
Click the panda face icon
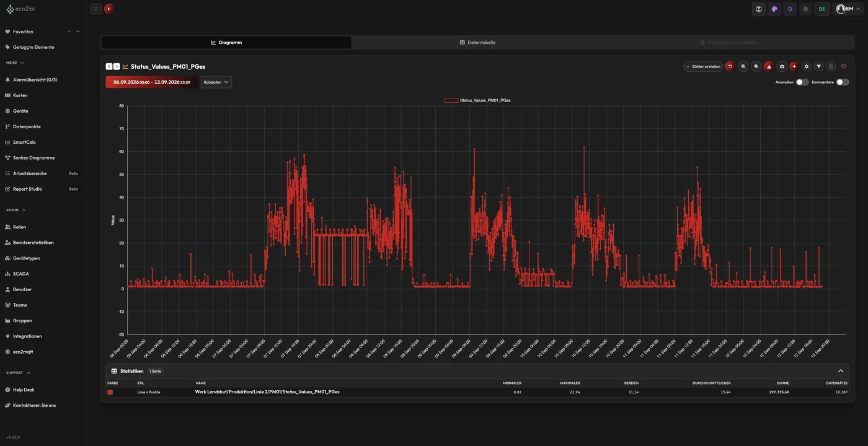(758, 9)
